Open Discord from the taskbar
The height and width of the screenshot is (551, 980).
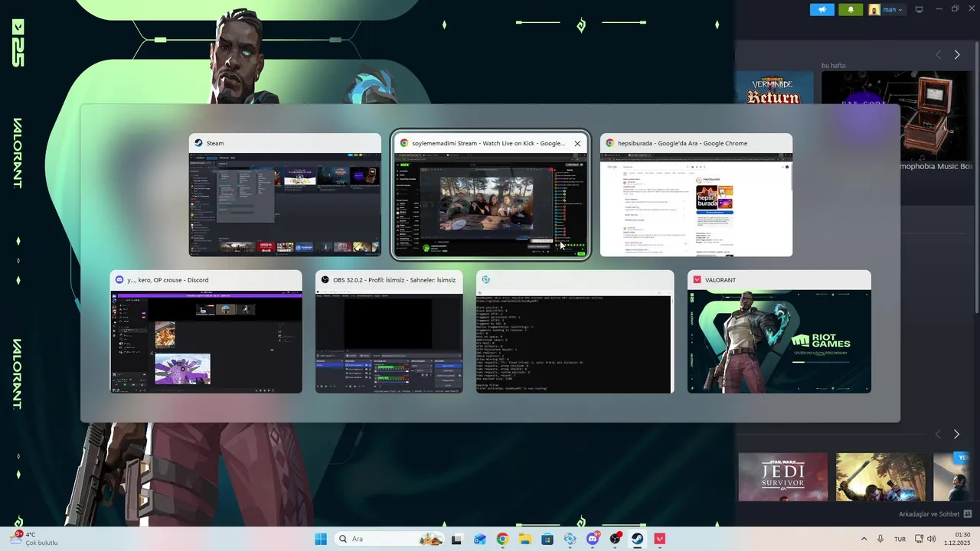point(593,539)
